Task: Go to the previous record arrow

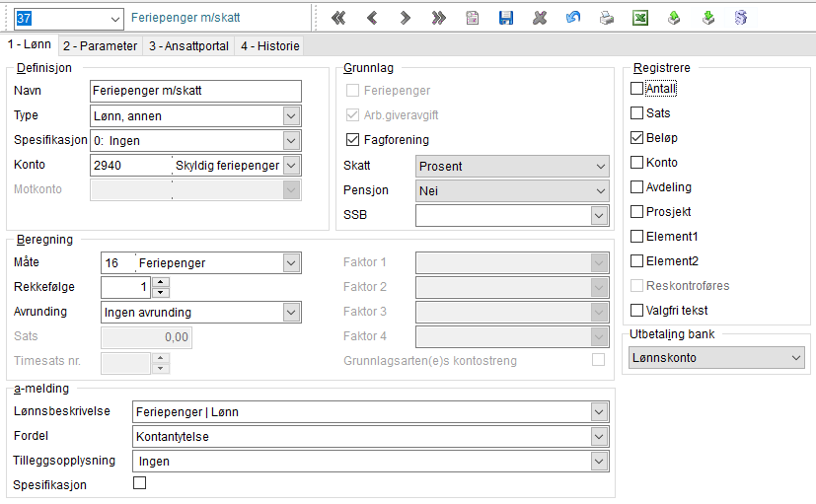Action: [372, 18]
